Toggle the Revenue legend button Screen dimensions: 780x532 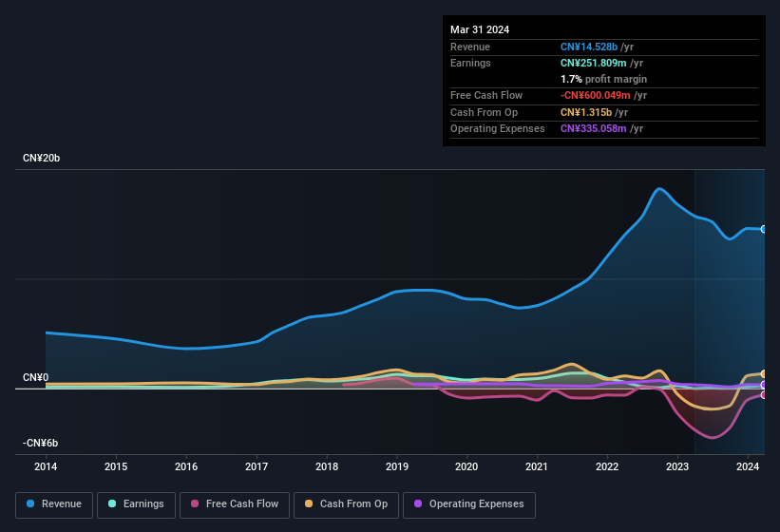point(54,504)
